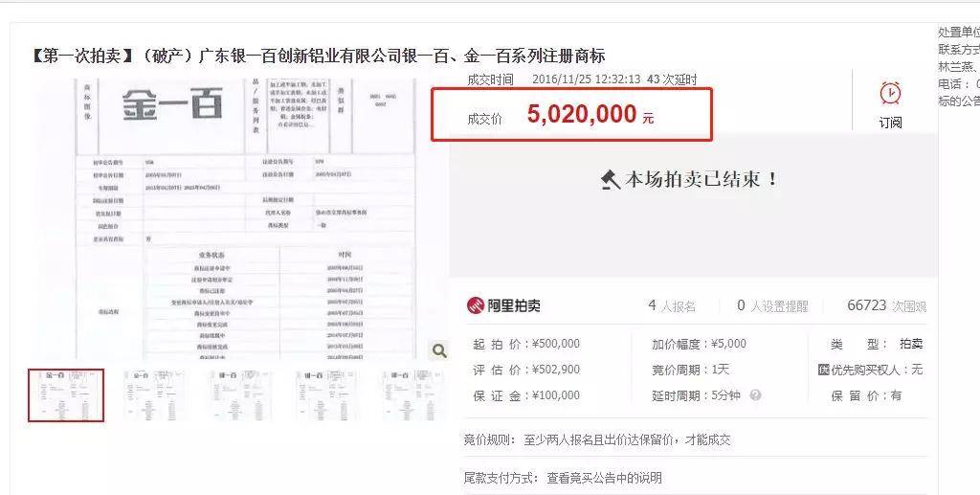Click the gavel icon next to 本场拍卖已结束
980x495 pixels.
(x=611, y=180)
